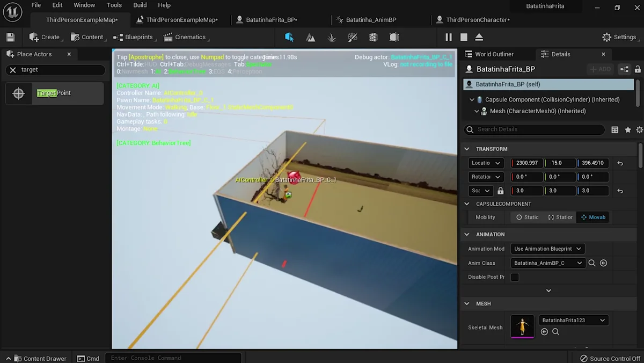This screenshot has height=363, width=644.
Task: Browse to Anim Class in content browser
Action: [x=592, y=263]
